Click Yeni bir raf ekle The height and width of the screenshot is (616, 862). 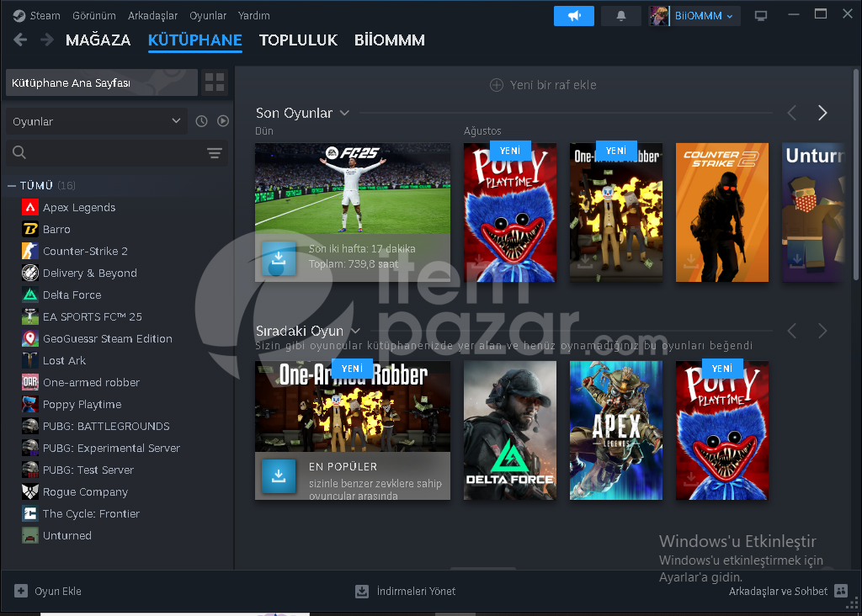(543, 85)
